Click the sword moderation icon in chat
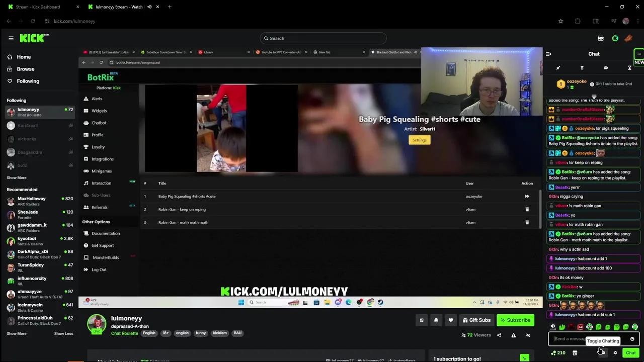The width and height of the screenshot is (644, 362). (x=558, y=68)
